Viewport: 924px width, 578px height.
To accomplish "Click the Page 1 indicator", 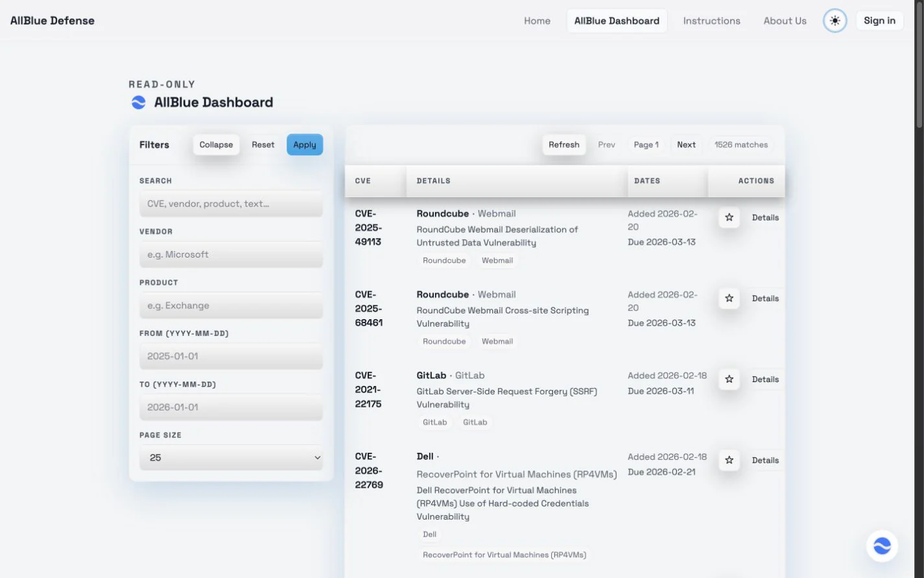I will tap(646, 145).
